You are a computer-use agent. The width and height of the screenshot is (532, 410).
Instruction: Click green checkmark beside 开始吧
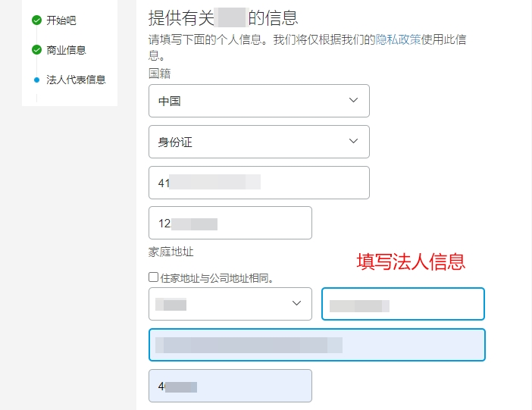point(36,20)
